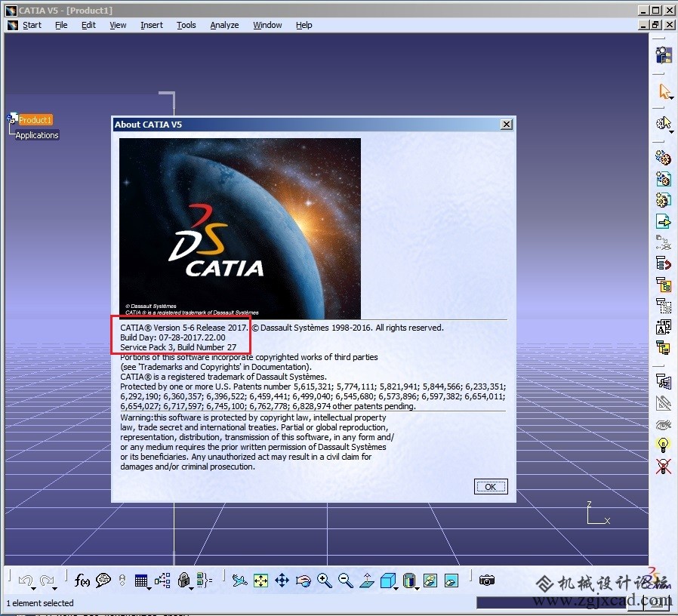The height and width of the screenshot is (616, 678).
Task: Click the Existing Component arrow document icon
Action: (664, 221)
